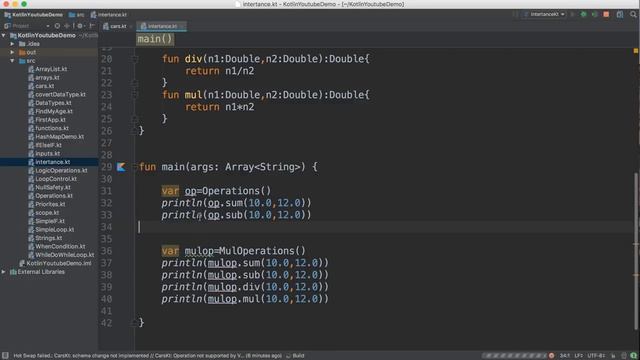Select intertance.kt in project tree
The width and height of the screenshot is (640, 360).
(x=52, y=162)
